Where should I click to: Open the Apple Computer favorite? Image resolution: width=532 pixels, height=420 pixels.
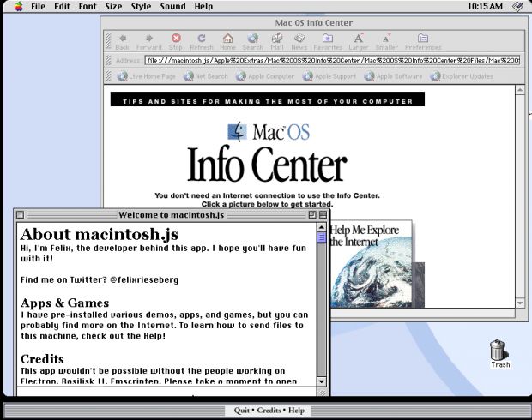(265, 76)
